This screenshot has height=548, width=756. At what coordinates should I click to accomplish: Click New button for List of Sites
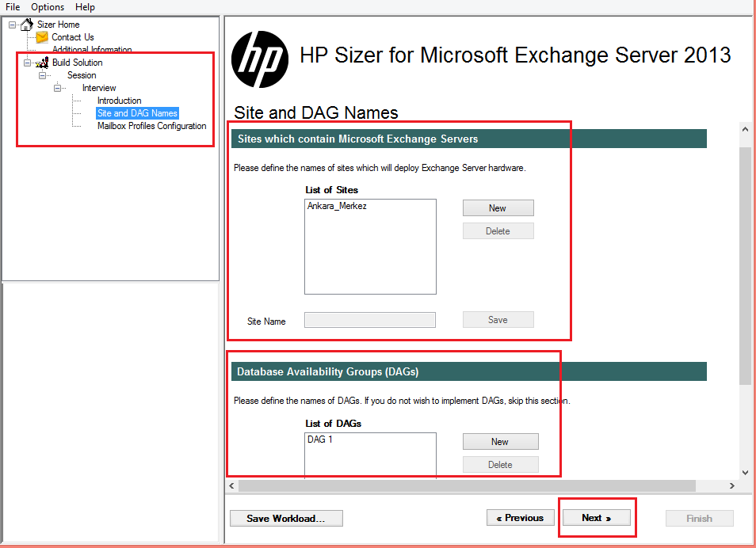pos(498,207)
